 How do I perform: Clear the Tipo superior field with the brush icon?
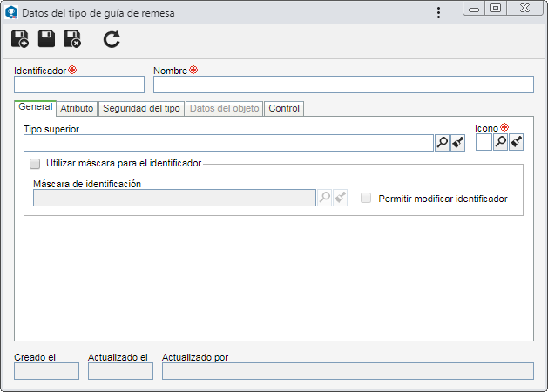pyautogui.click(x=458, y=143)
